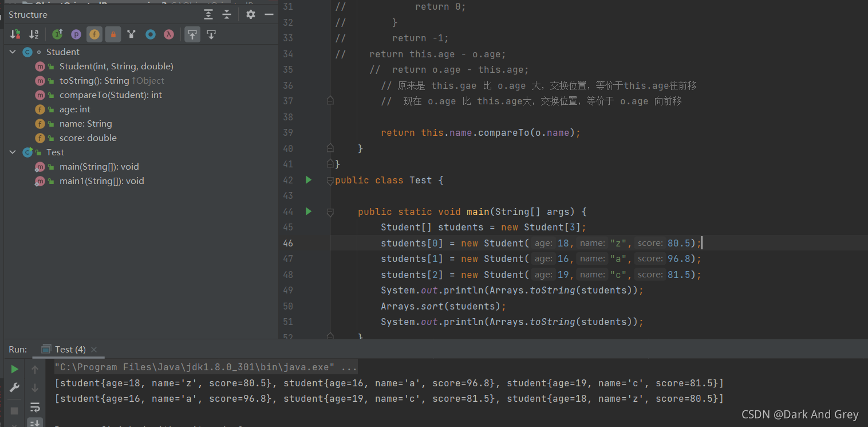Toggle Autoscroll to Source icon

[192, 34]
